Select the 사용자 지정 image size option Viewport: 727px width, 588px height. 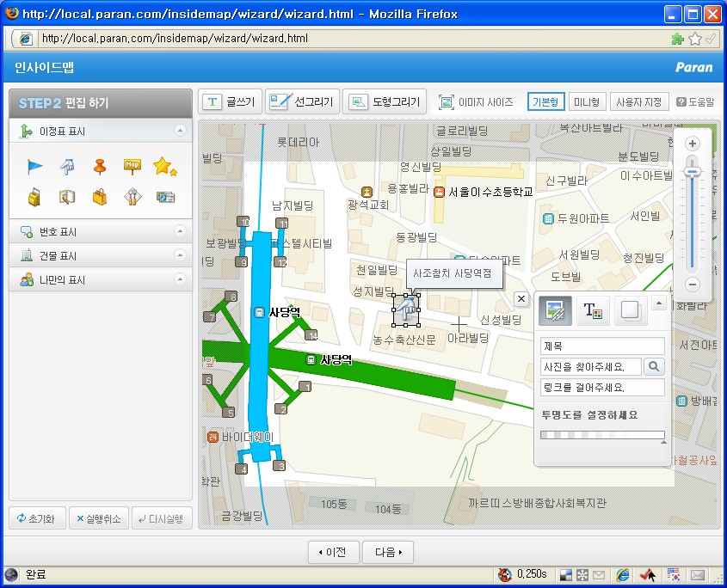[639, 101]
